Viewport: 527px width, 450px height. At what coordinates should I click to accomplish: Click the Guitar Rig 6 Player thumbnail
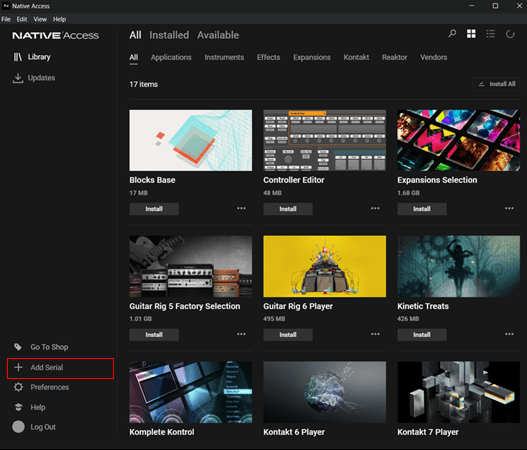(x=325, y=266)
